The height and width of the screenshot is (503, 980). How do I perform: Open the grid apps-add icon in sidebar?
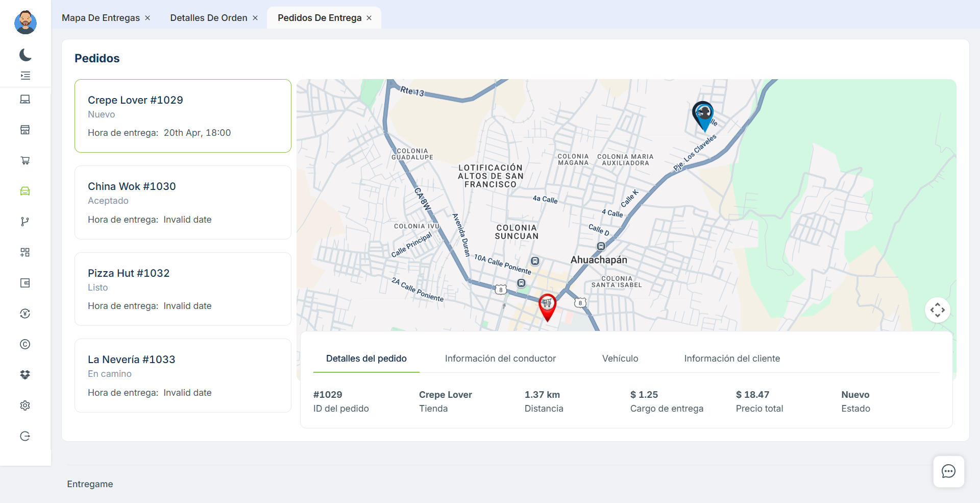(x=25, y=252)
